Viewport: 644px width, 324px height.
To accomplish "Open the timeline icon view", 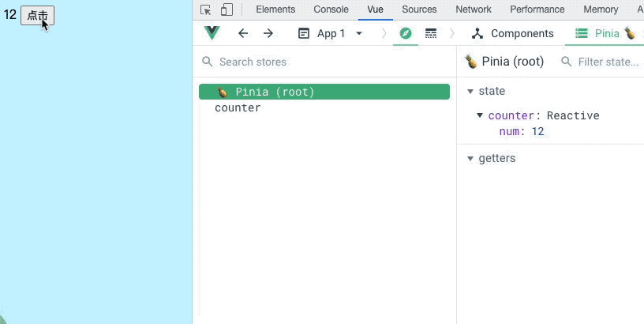I will 431,33.
